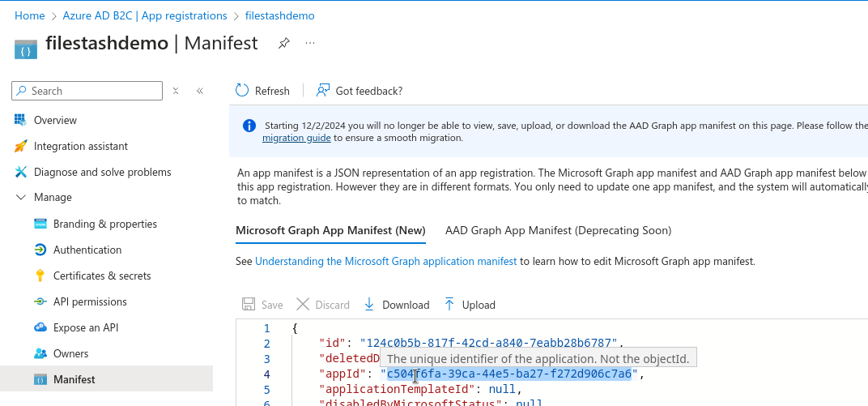Click the Refresh button label
This screenshot has width=868, height=406.
[x=272, y=91]
